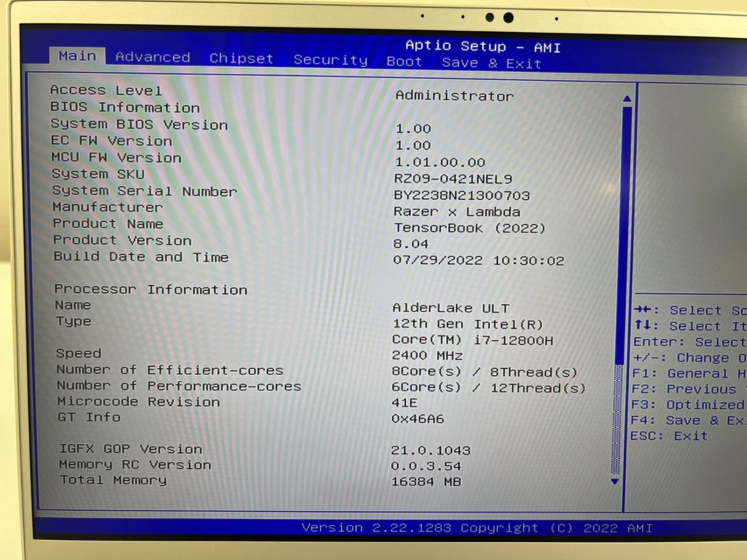The image size is (747, 560).
Task: Select System BIOS Version row label
Action: click(x=139, y=124)
